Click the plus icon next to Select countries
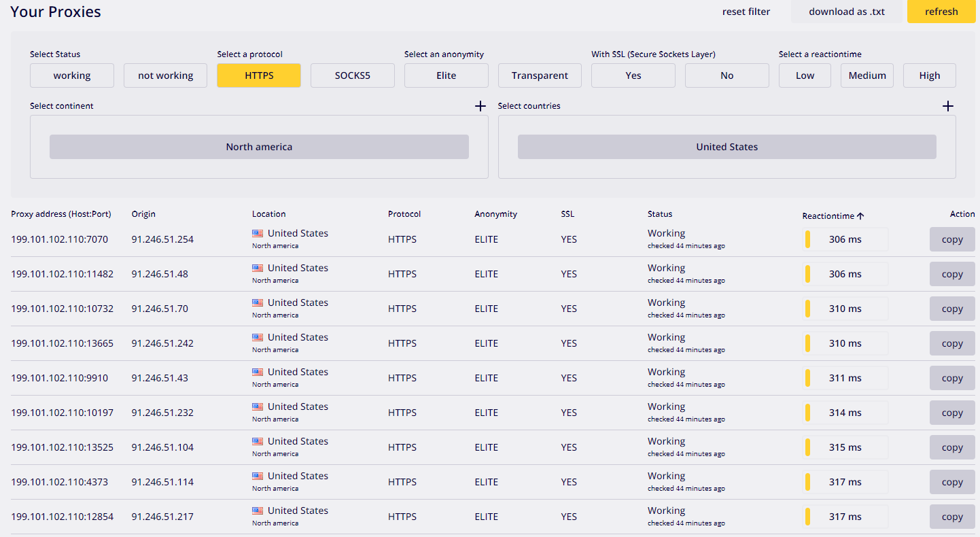The image size is (980, 537). (x=948, y=106)
